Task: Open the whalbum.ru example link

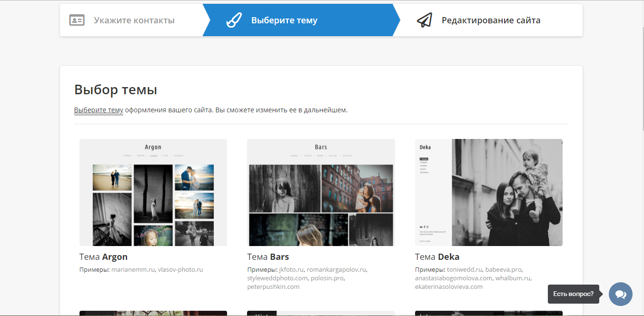Action: point(513,278)
